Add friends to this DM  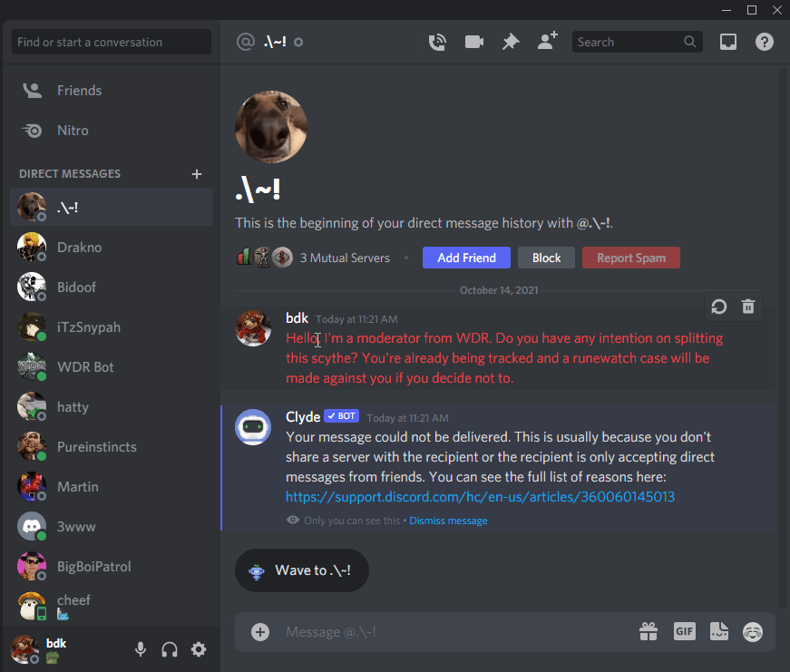(548, 41)
